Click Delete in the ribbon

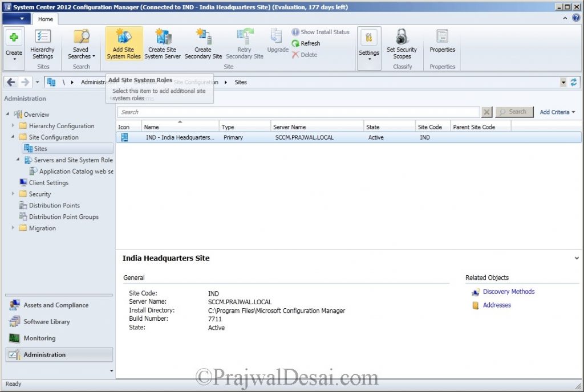(x=305, y=55)
